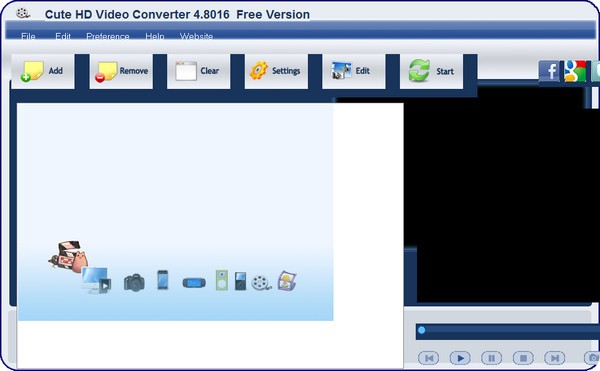This screenshot has width=600, height=371.
Task: Click the smartphone device icon
Action: [163, 280]
